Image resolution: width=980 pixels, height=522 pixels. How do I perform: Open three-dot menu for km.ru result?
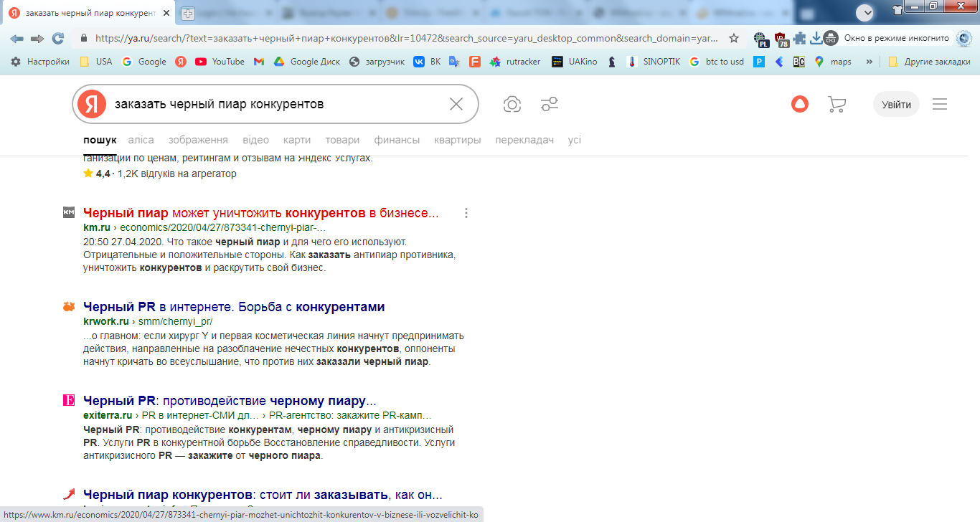coord(466,213)
